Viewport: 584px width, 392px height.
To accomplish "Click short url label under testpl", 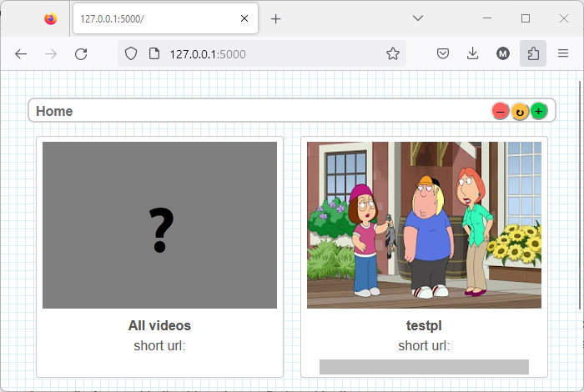I will pyautogui.click(x=424, y=345).
